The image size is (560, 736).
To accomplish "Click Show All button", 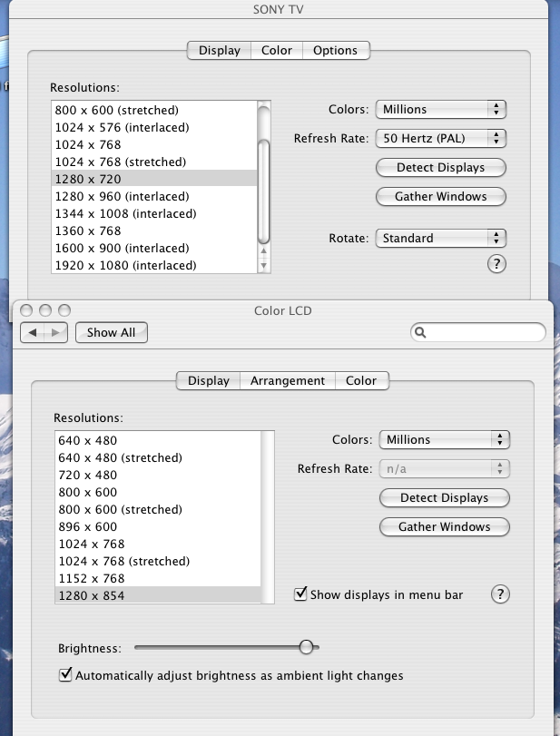I will (112, 332).
